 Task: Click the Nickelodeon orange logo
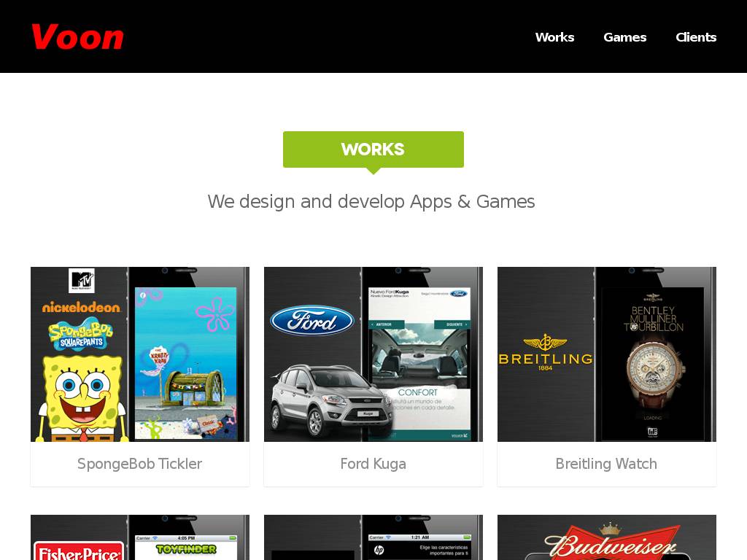click(81, 308)
